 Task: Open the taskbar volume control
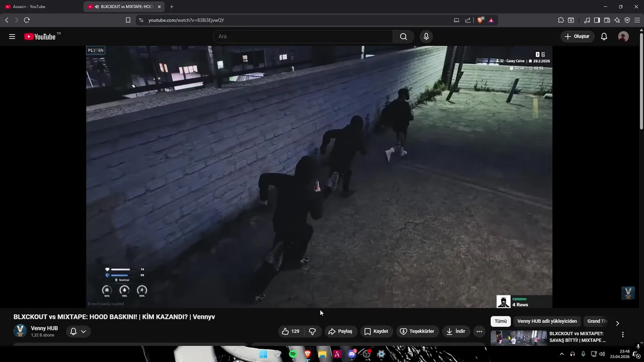602,354
